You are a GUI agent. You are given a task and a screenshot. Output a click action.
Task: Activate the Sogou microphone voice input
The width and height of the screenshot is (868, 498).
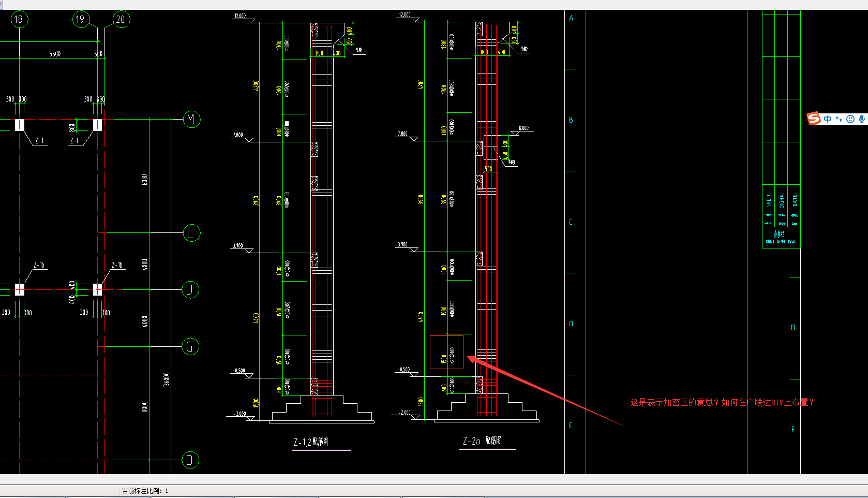[x=861, y=119]
